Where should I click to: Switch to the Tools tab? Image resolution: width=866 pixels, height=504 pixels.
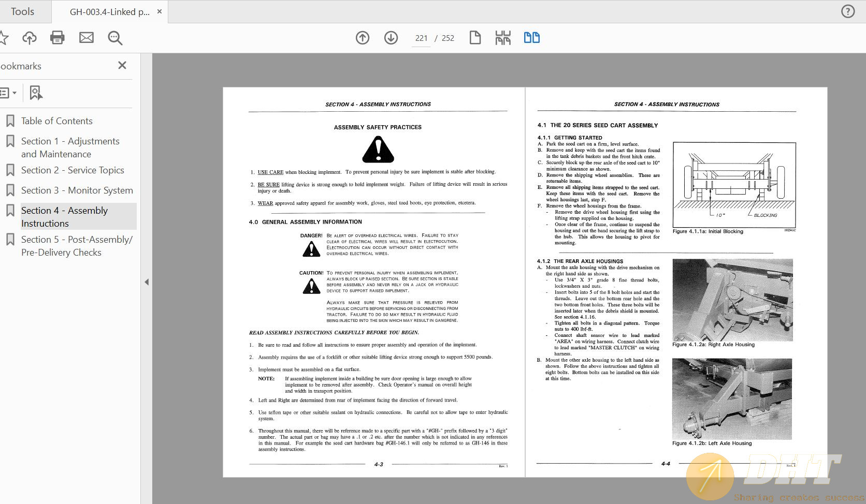click(x=23, y=11)
